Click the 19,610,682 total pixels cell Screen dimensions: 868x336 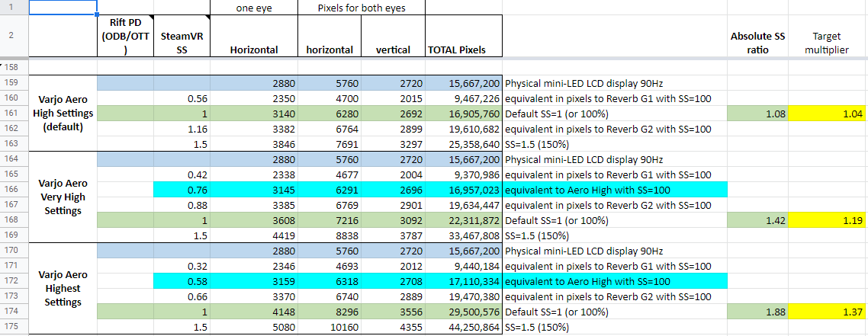coord(463,130)
